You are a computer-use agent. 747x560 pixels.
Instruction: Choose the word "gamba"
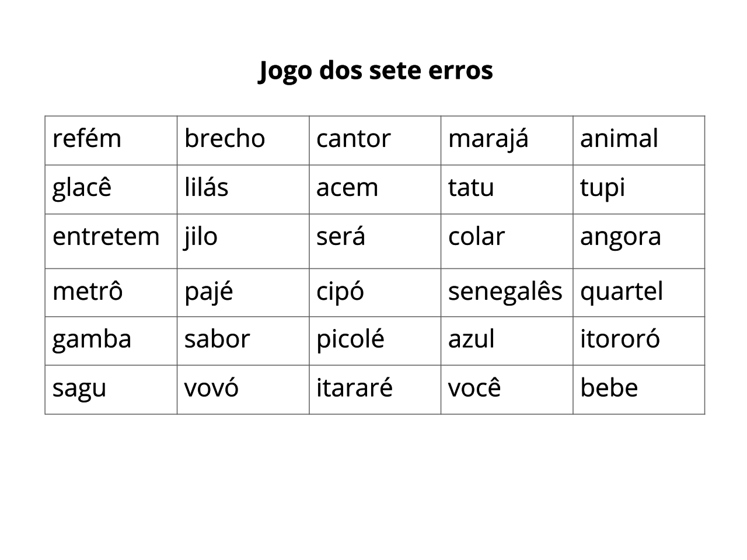(92, 339)
